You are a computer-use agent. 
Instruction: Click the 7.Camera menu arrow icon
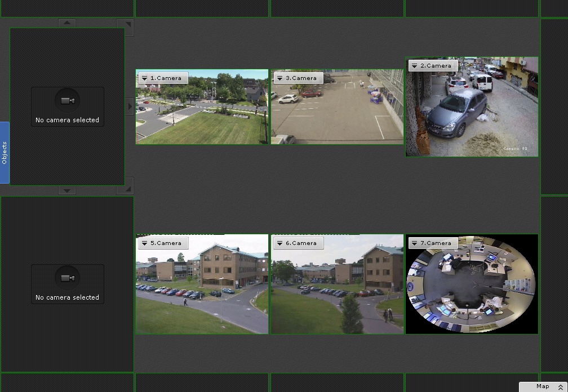click(415, 243)
